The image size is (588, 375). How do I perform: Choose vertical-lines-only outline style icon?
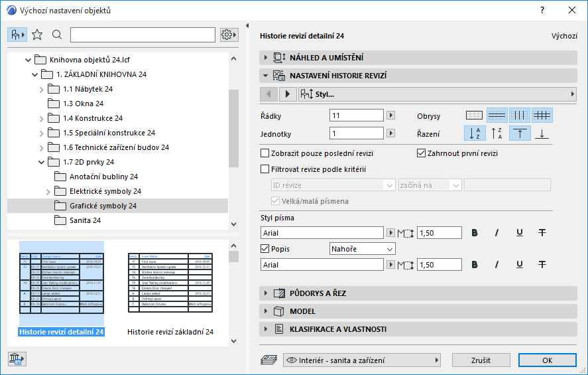click(520, 115)
